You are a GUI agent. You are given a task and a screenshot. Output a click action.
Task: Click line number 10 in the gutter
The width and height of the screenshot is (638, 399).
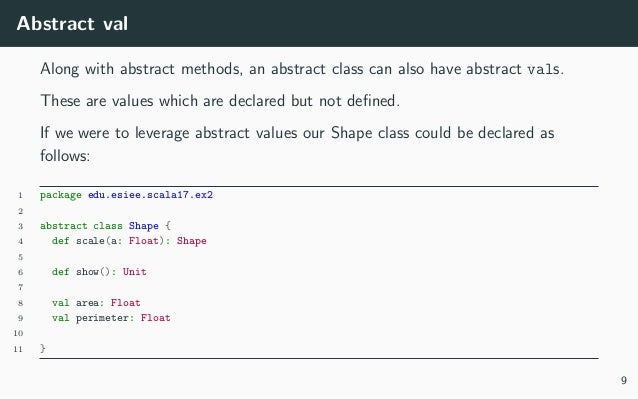pos(18,333)
